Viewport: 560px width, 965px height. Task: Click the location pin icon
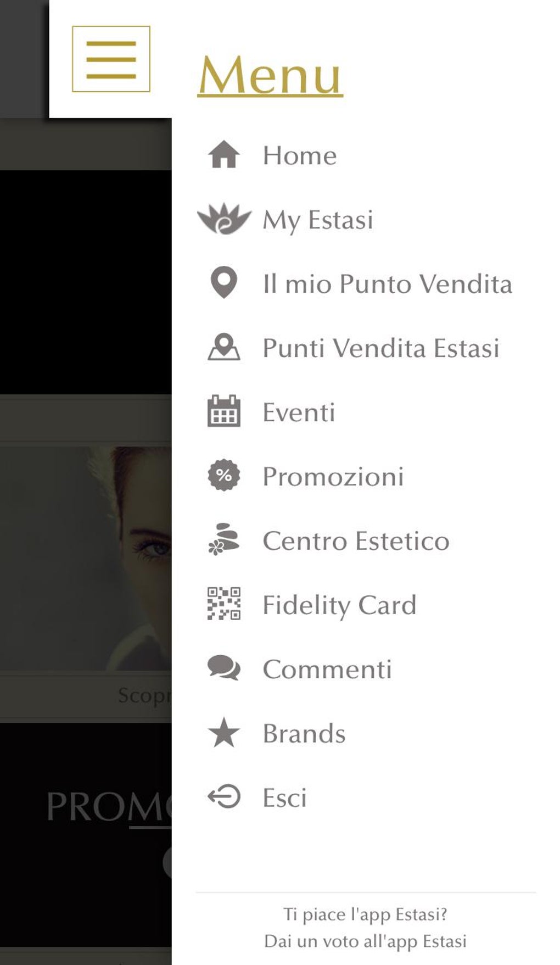(x=224, y=283)
